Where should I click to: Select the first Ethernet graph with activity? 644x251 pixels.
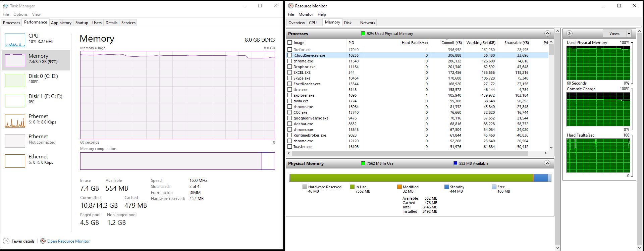15,121
